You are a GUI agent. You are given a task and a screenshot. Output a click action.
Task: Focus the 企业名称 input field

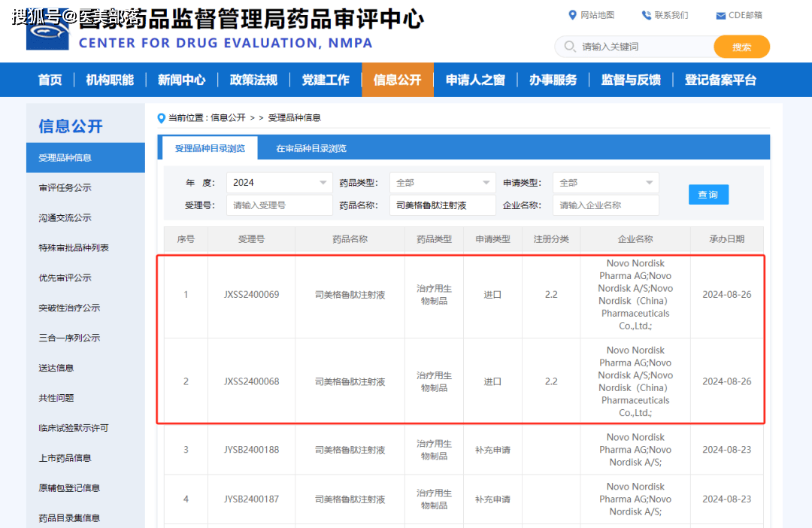(605, 205)
